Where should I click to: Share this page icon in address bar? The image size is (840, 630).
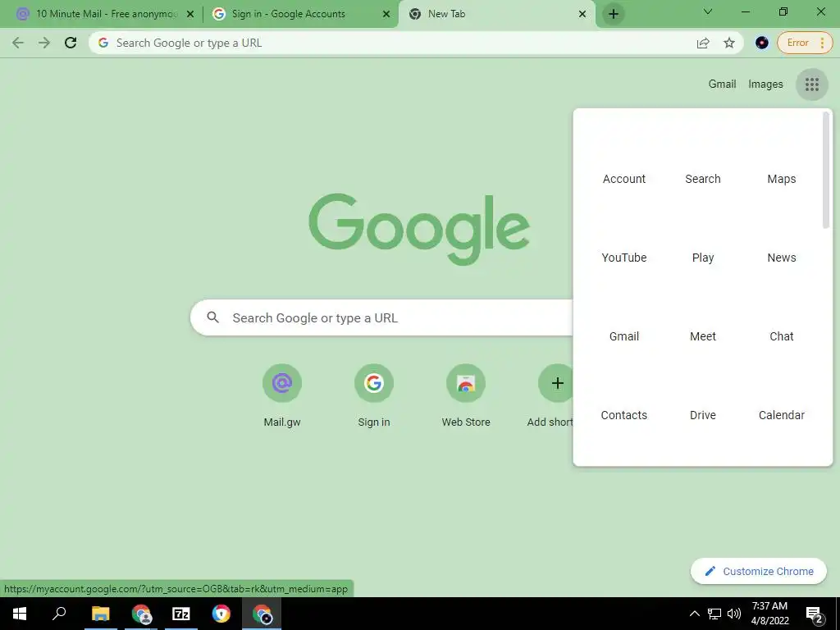[703, 43]
